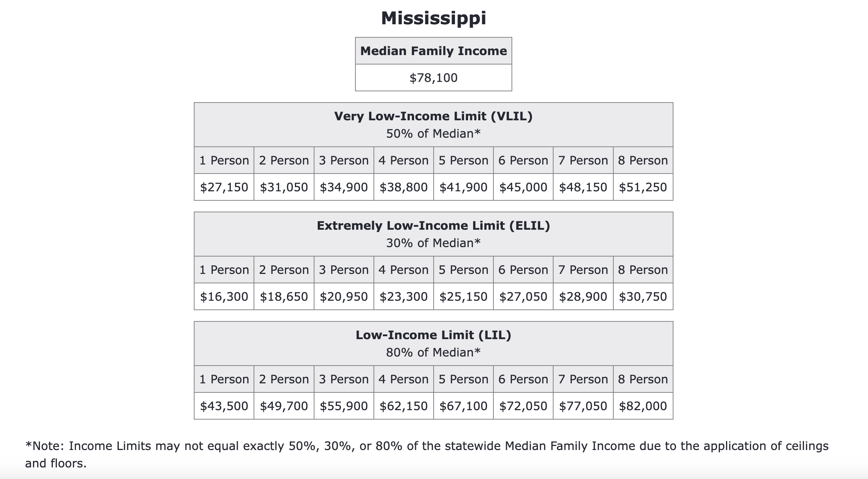This screenshot has height=479, width=868.
Task: Click the Mississippi page heading
Action: [x=433, y=18]
